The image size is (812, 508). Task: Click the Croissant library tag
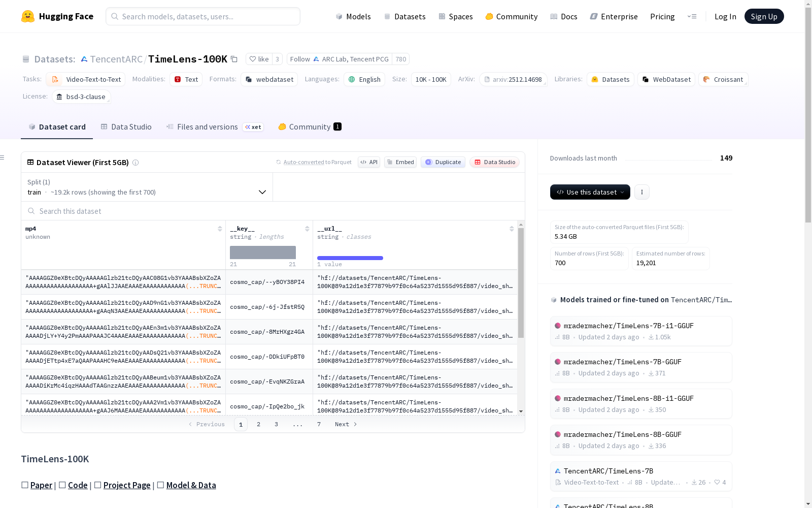[x=723, y=79]
